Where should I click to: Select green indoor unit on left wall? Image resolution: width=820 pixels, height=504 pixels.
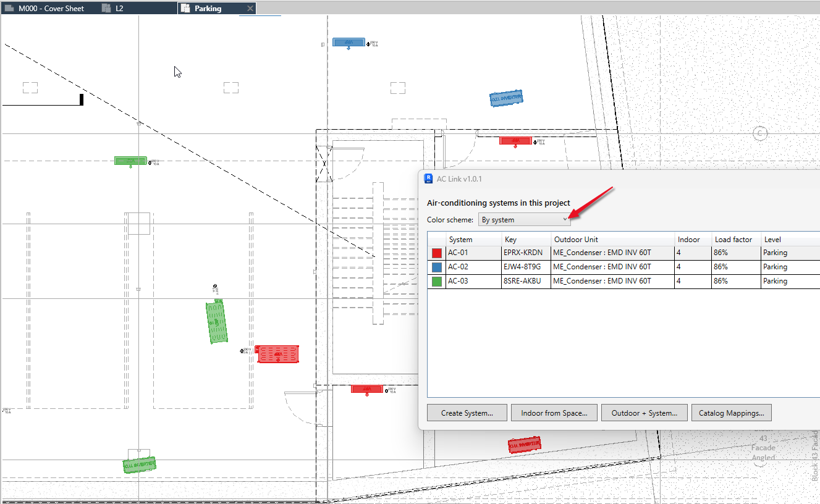click(x=130, y=161)
